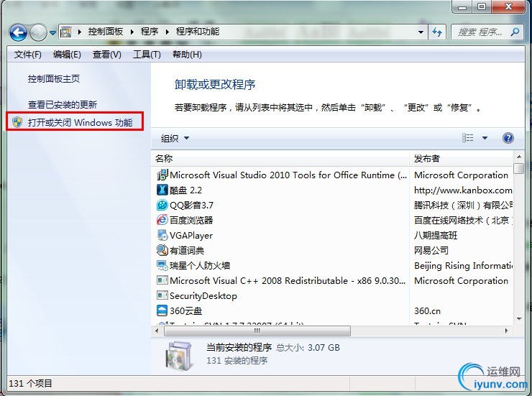Click the QQ影音3.7 icon

tap(162, 205)
